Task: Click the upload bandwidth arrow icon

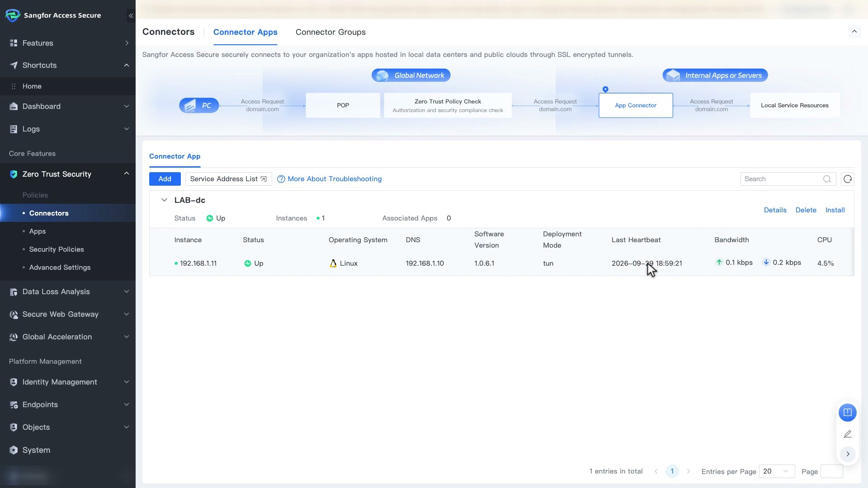Action: [x=719, y=262]
